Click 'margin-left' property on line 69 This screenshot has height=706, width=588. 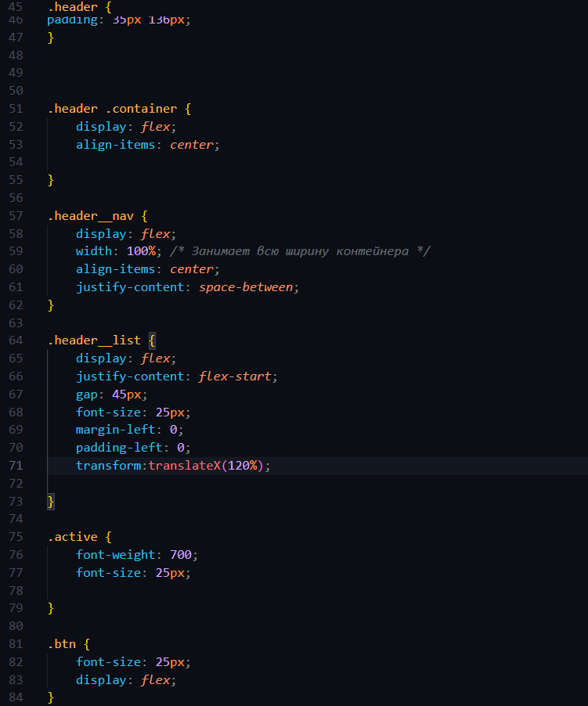click(116, 430)
